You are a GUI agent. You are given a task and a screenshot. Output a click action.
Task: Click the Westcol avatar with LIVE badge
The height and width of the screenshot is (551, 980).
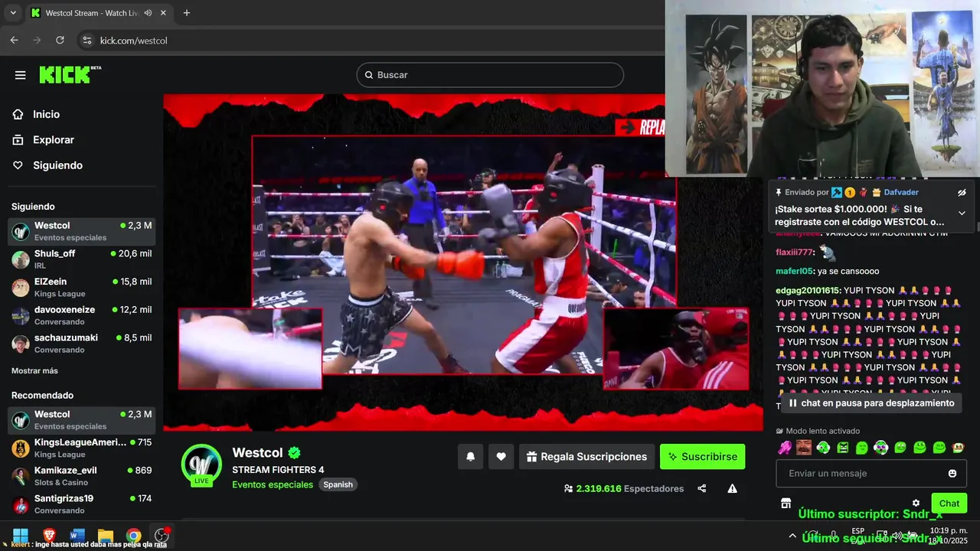point(201,465)
